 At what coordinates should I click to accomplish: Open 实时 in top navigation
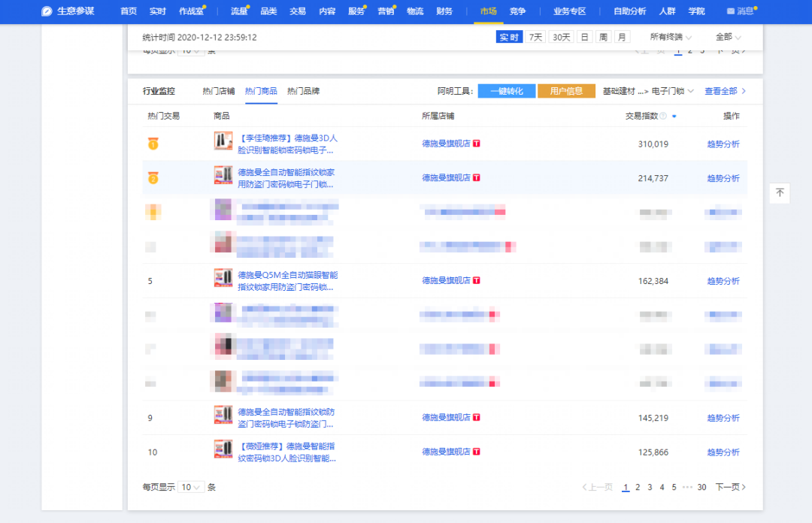pos(157,11)
